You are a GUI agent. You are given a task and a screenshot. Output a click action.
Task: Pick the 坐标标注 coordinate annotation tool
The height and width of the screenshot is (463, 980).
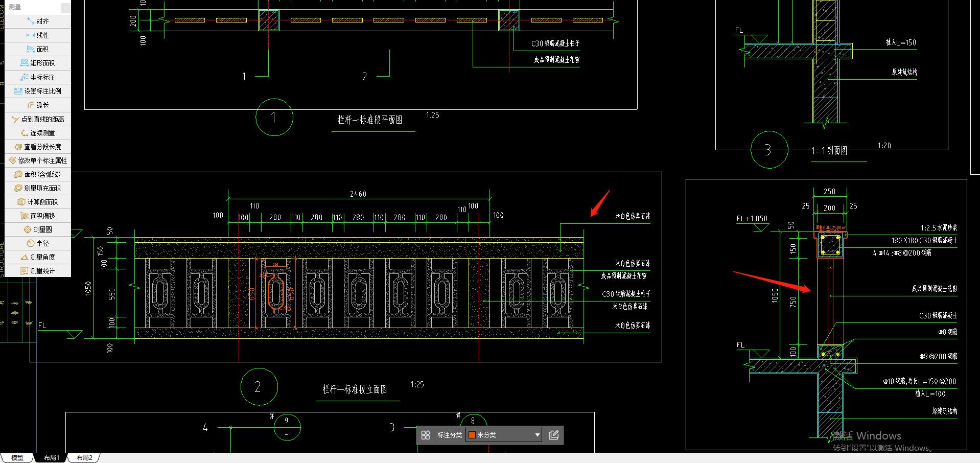click(x=38, y=77)
